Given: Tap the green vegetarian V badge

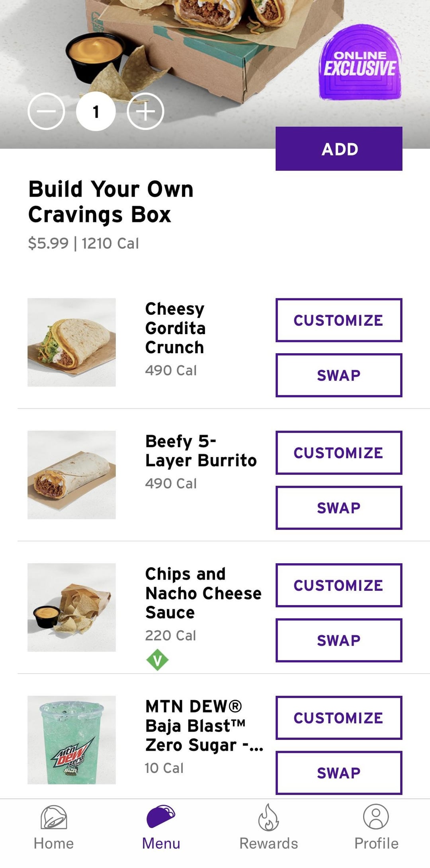Looking at the screenshot, I should click(x=157, y=660).
